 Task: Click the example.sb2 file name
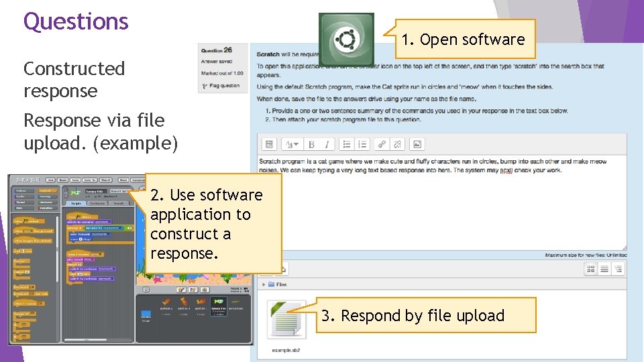(286, 350)
